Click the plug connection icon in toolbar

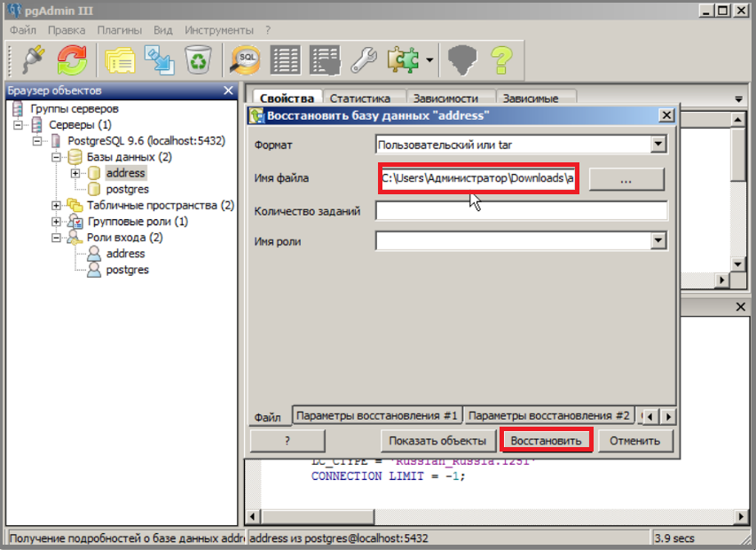33,59
